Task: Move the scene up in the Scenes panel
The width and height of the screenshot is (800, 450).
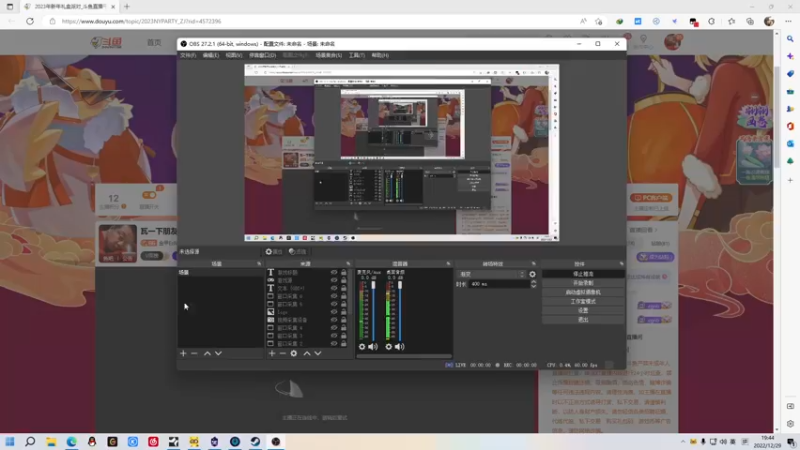Action: click(207, 353)
